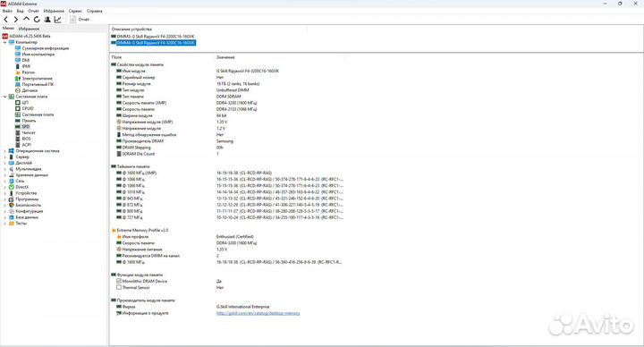Click the user silhouette toolbar icon

(x=47, y=20)
